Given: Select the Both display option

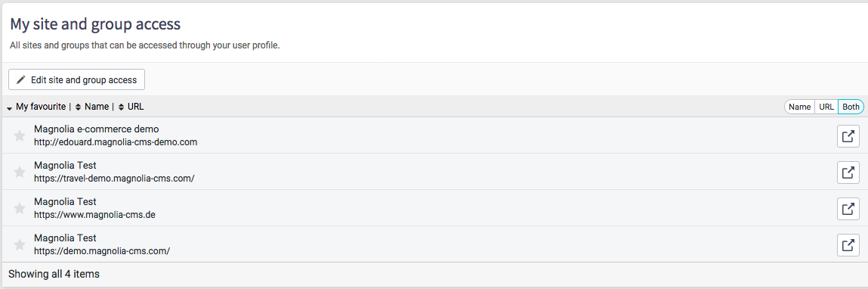Looking at the screenshot, I should pos(851,107).
